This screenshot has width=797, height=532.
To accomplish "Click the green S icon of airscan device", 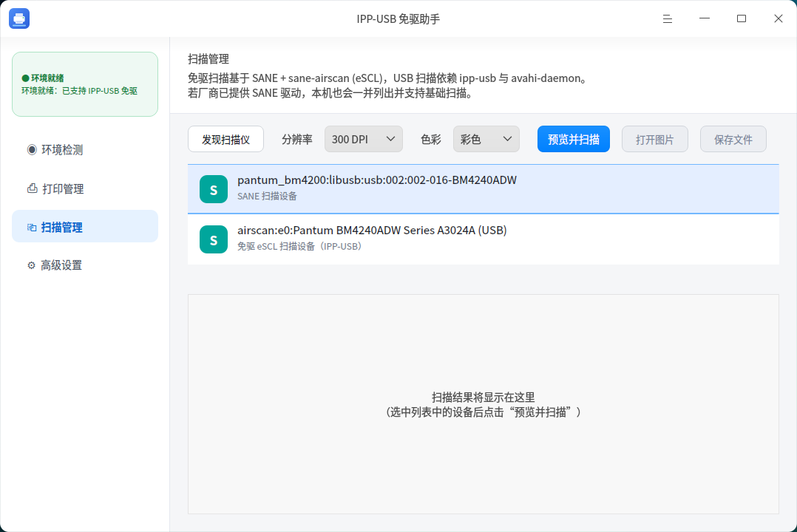I will pos(214,239).
